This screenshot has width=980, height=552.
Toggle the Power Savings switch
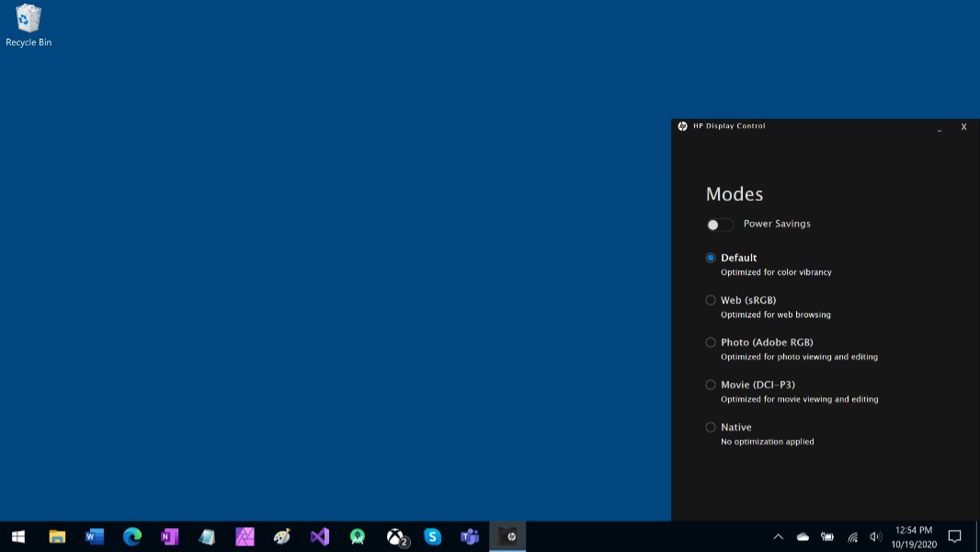coord(719,224)
